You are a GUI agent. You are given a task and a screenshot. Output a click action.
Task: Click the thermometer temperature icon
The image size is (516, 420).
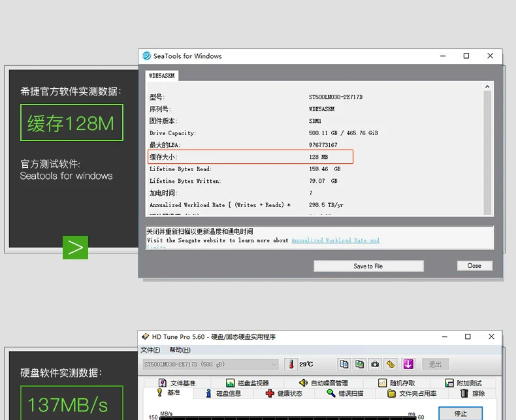(x=291, y=364)
